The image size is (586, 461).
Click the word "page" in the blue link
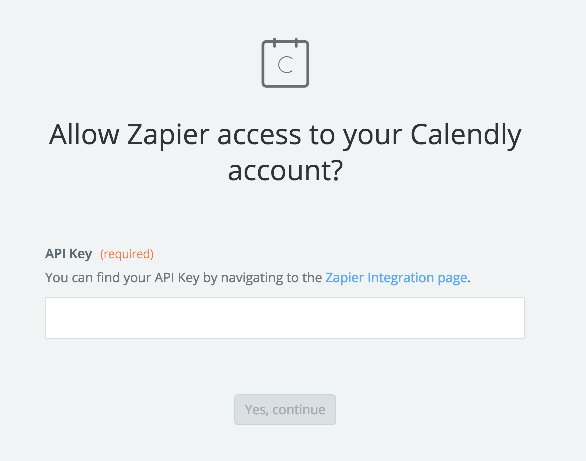click(452, 279)
